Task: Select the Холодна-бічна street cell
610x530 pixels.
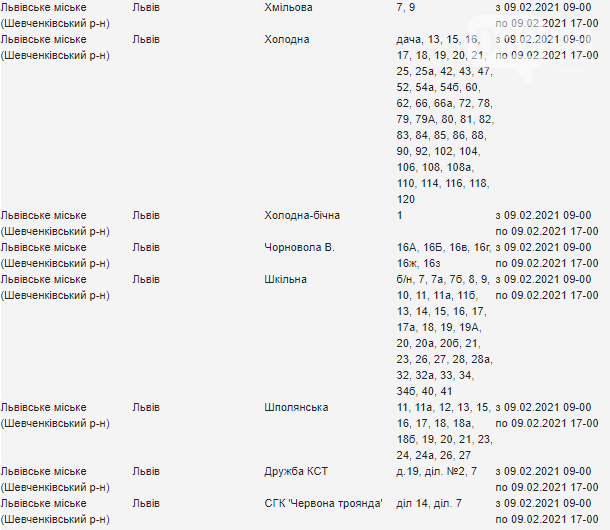Action: click(x=302, y=215)
